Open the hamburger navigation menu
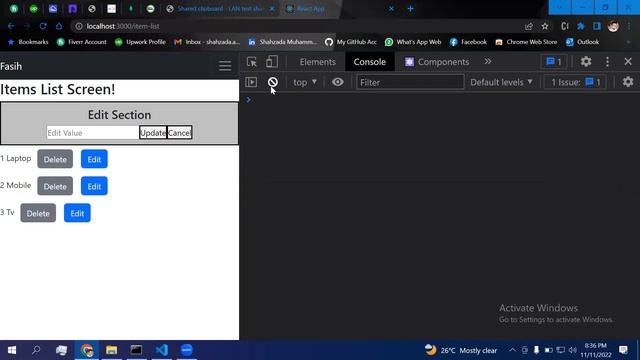Screen dimensions: 640x360 [224, 66]
